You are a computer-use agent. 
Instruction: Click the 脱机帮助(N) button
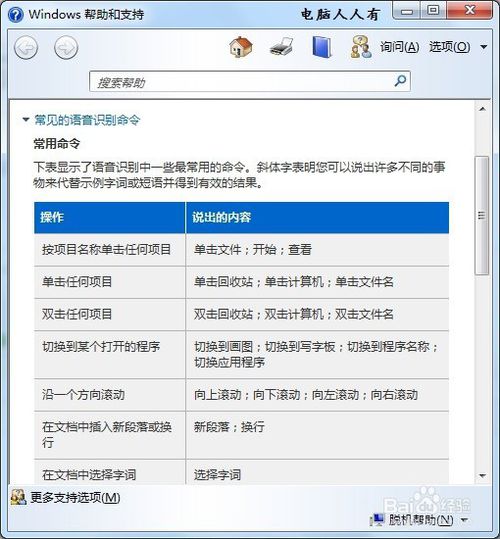[421, 520]
